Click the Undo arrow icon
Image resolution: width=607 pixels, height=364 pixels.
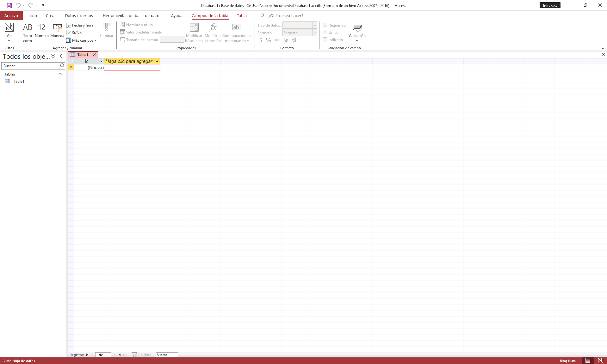(18, 5)
